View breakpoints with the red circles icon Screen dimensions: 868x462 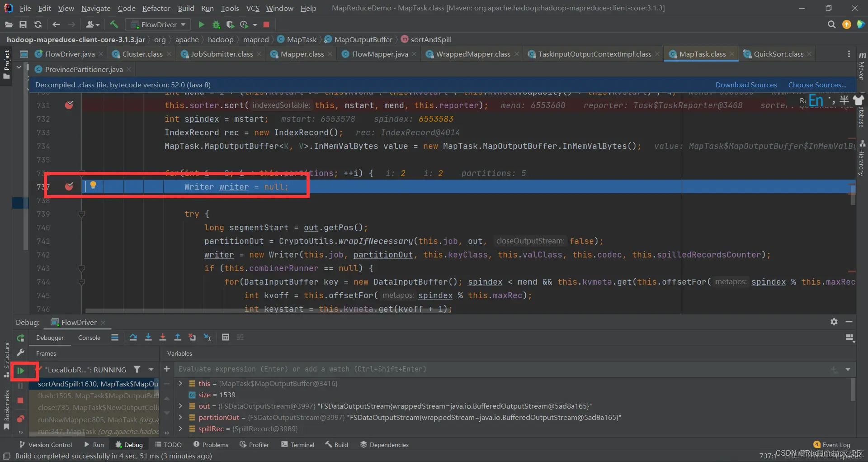coord(20,419)
